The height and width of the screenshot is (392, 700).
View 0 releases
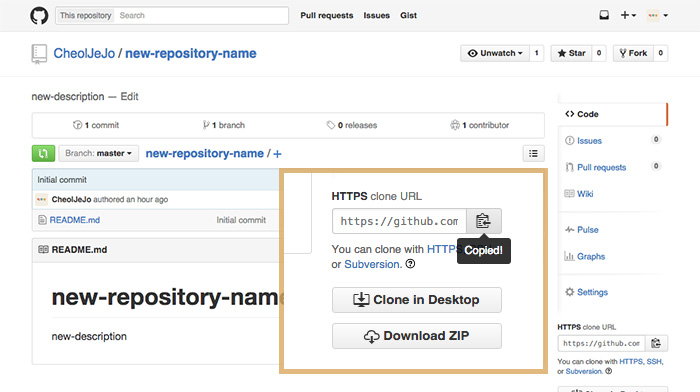pyautogui.click(x=352, y=125)
